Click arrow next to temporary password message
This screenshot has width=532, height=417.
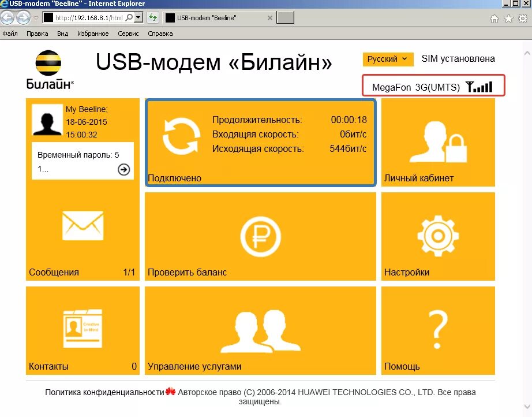pyautogui.click(x=124, y=169)
